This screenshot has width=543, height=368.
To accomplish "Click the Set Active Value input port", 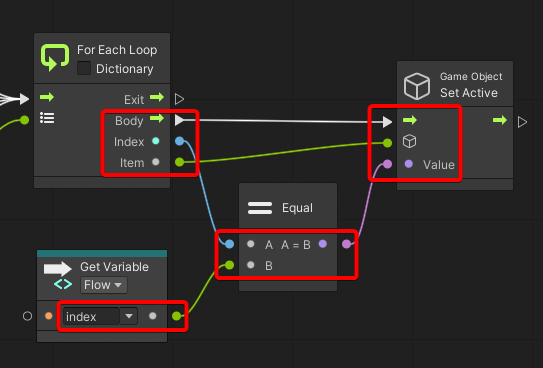I will pyautogui.click(x=388, y=164).
